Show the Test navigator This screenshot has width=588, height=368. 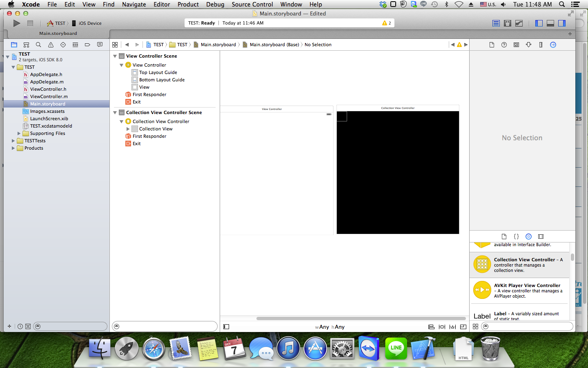(x=63, y=45)
